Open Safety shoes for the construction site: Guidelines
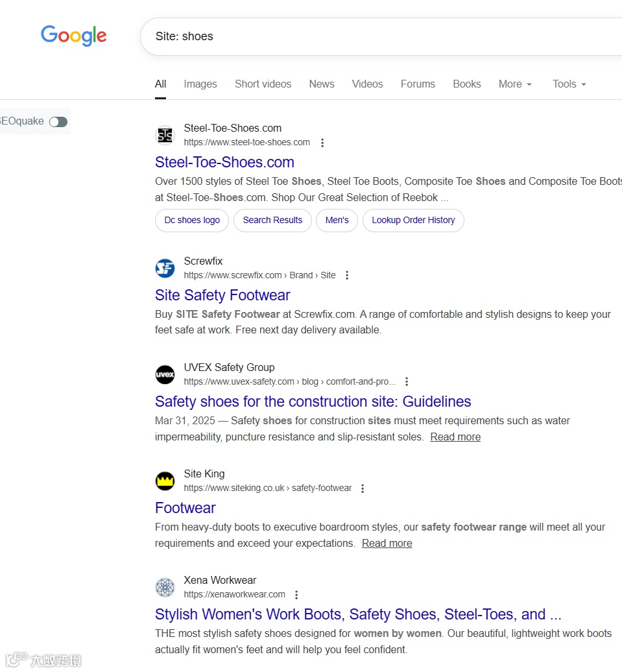 point(313,402)
